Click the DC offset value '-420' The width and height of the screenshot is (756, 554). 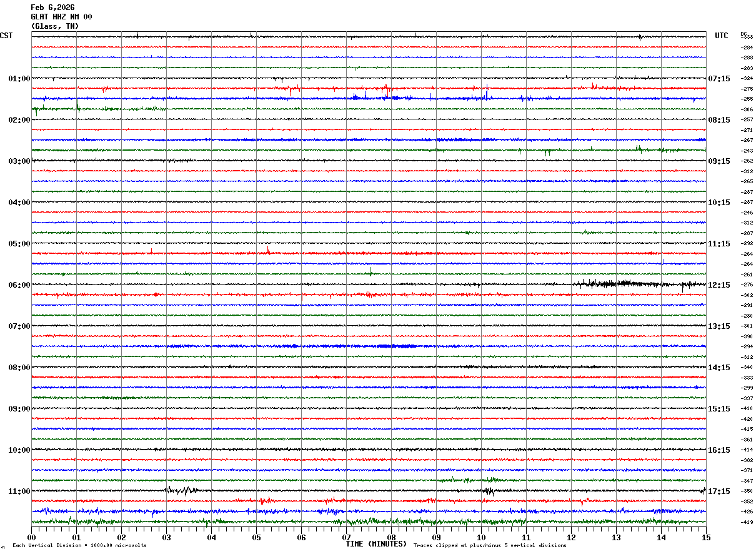tap(747, 419)
